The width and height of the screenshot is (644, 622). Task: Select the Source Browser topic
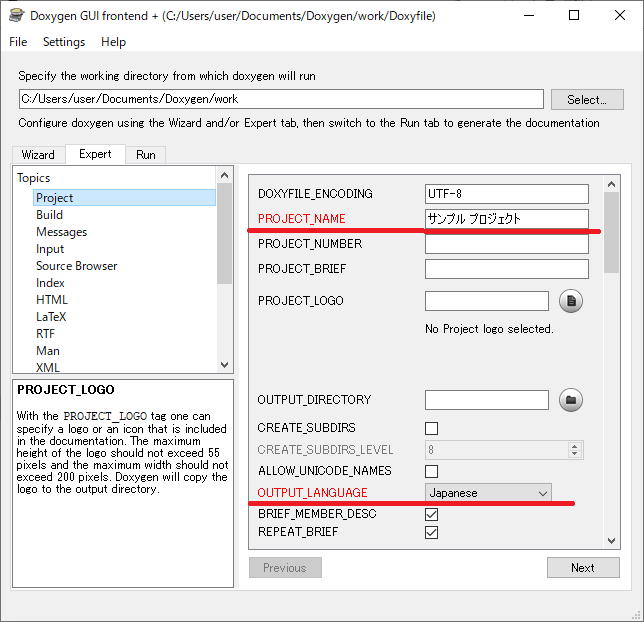[76, 266]
